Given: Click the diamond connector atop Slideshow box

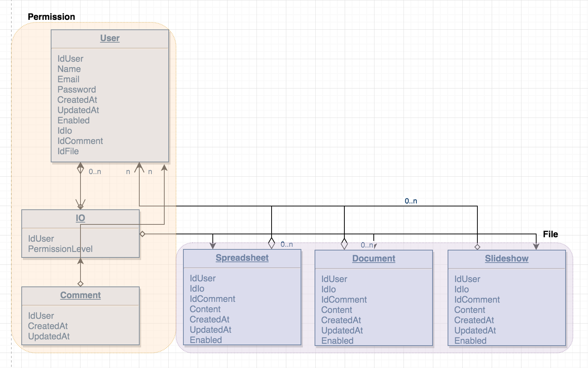Looking at the screenshot, I should pyautogui.click(x=477, y=247).
